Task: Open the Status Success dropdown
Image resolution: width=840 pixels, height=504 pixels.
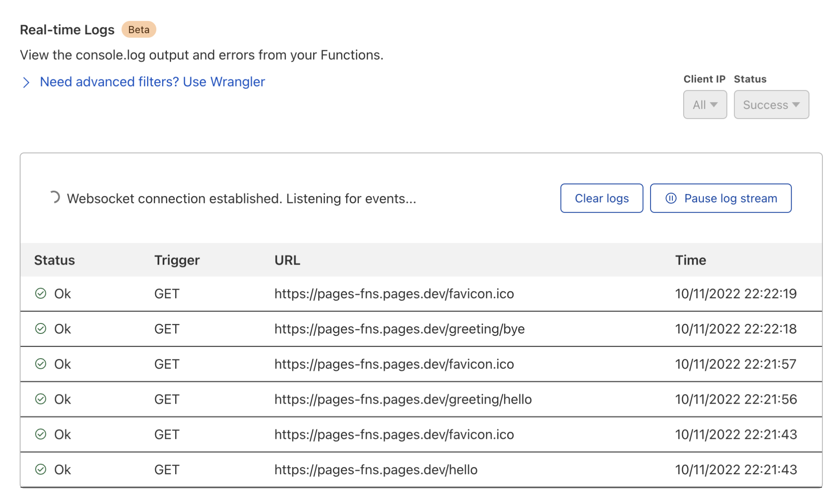Action: pos(771,105)
